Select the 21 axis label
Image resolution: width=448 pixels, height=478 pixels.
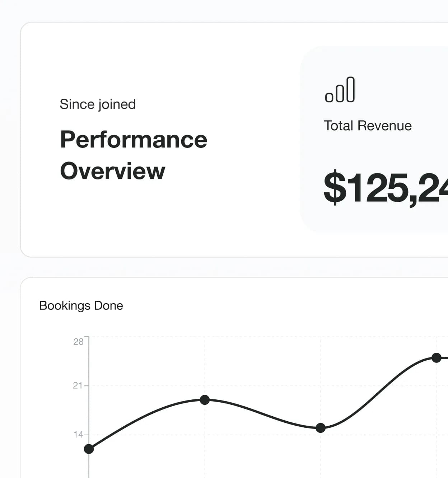coord(78,386)
